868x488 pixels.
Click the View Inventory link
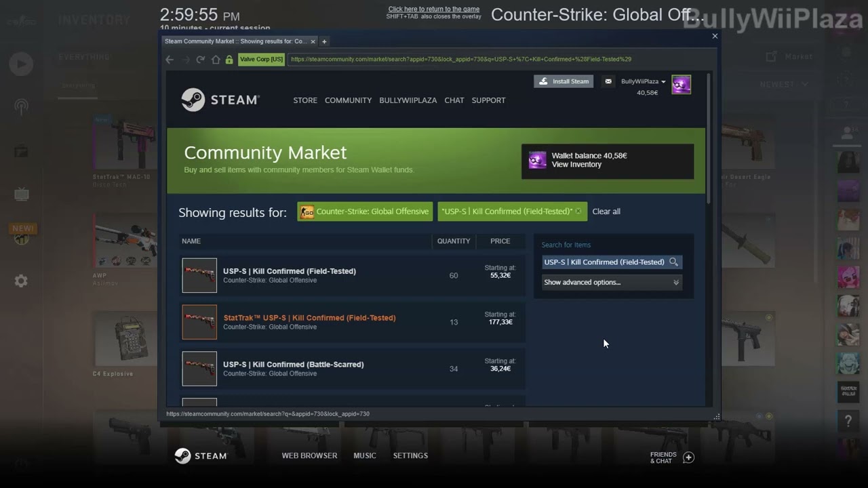click(576, 165)
